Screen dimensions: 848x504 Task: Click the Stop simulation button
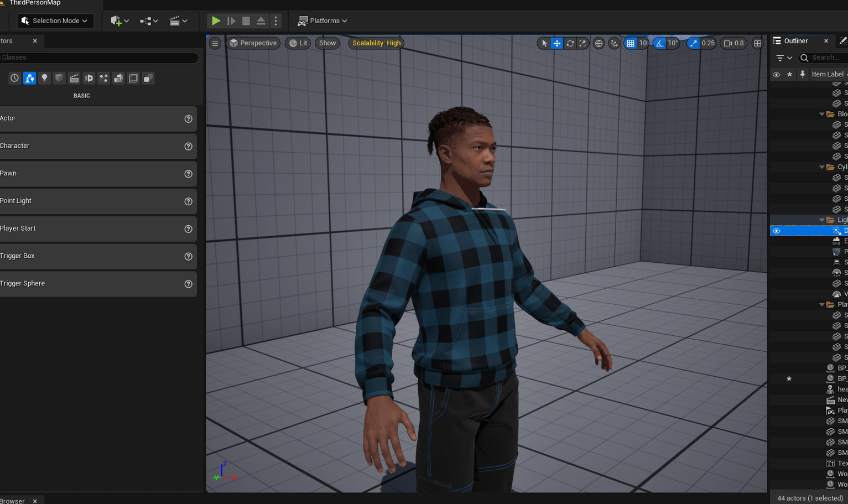click(x=246, y=21)
